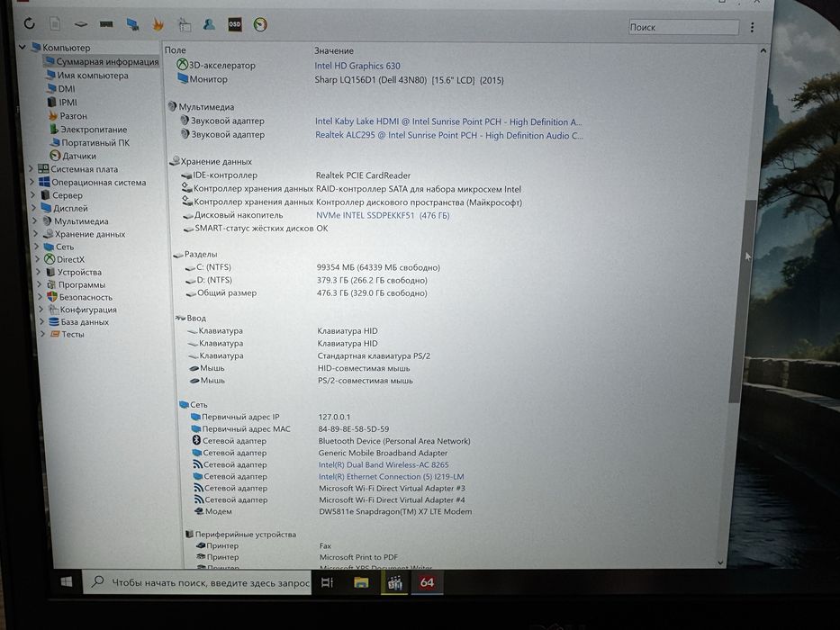
Task: Select the DW5811e Snapdragon modem row
Action: click(x=335, y=511)
